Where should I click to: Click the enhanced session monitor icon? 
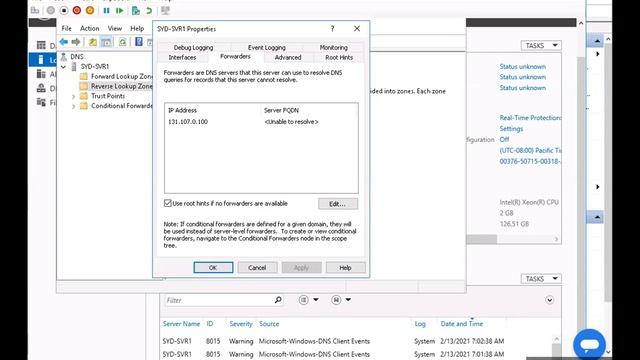click(165, 11)
